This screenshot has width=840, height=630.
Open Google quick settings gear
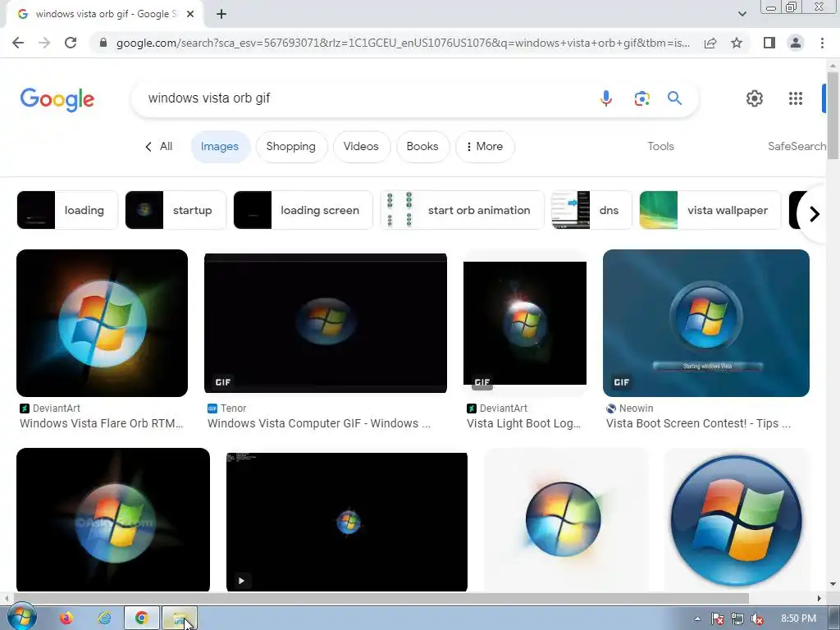[x=755, y=98]
